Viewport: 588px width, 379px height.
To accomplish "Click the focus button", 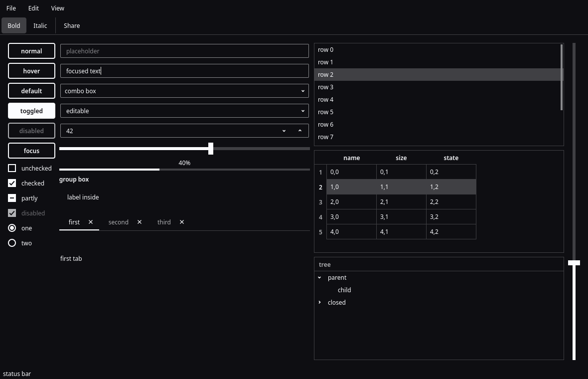I will (31, 151).
